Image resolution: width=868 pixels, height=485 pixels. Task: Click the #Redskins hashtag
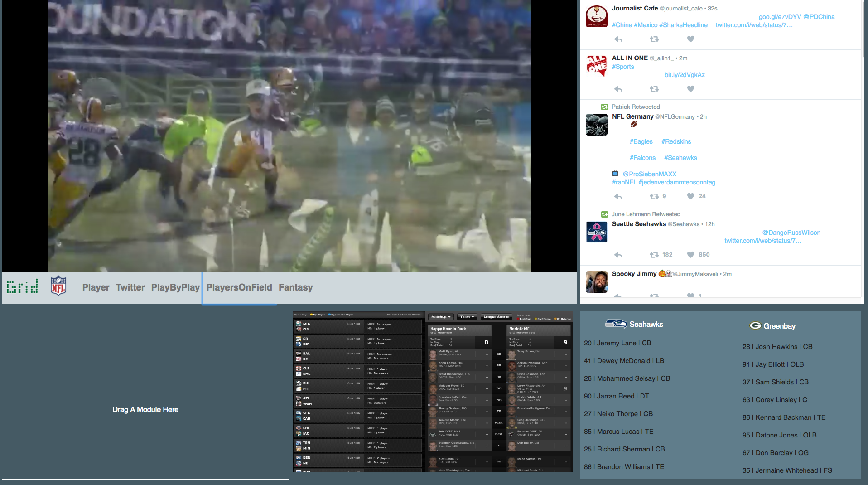[x=676, y=141]
